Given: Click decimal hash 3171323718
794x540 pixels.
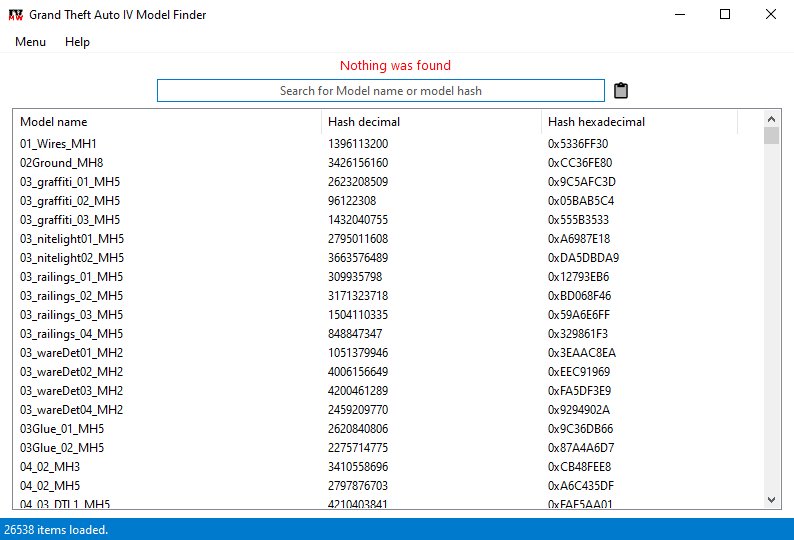Looking at the screenshot, I should tap(358, 296).
